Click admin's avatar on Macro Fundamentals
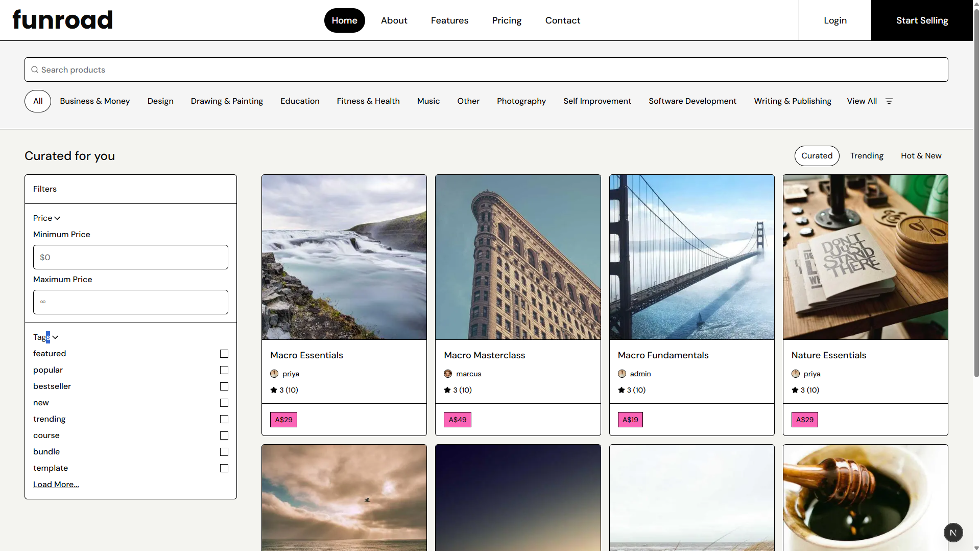Viewport: 980px width, 551px height. click(622, 374)
